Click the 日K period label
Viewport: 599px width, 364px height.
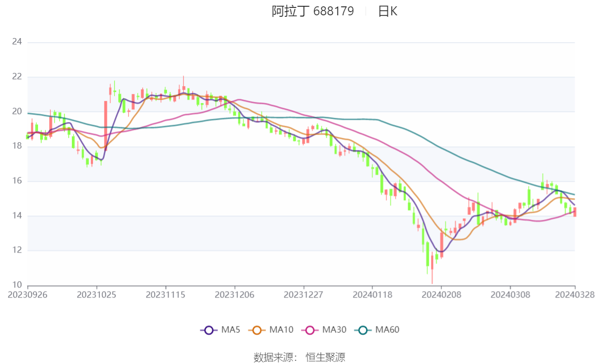[388, 12]
